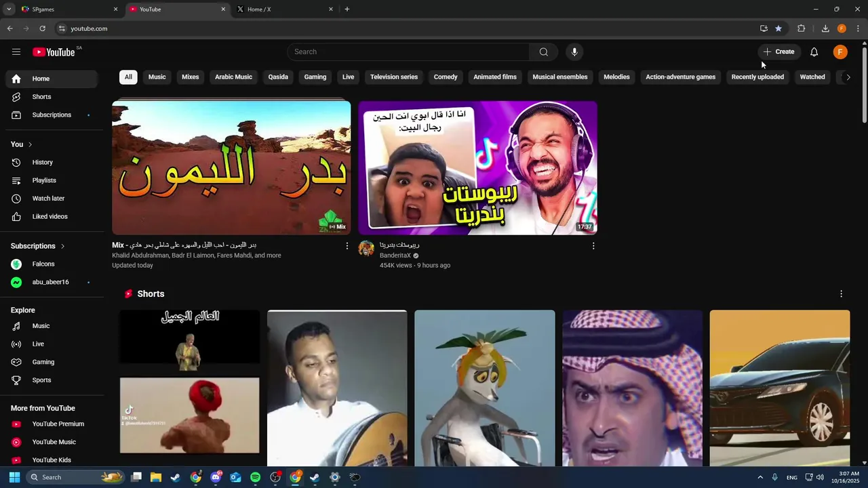Open the BanderitaX TikTok reaction thumbnail
868x488 pixels.
477,168
